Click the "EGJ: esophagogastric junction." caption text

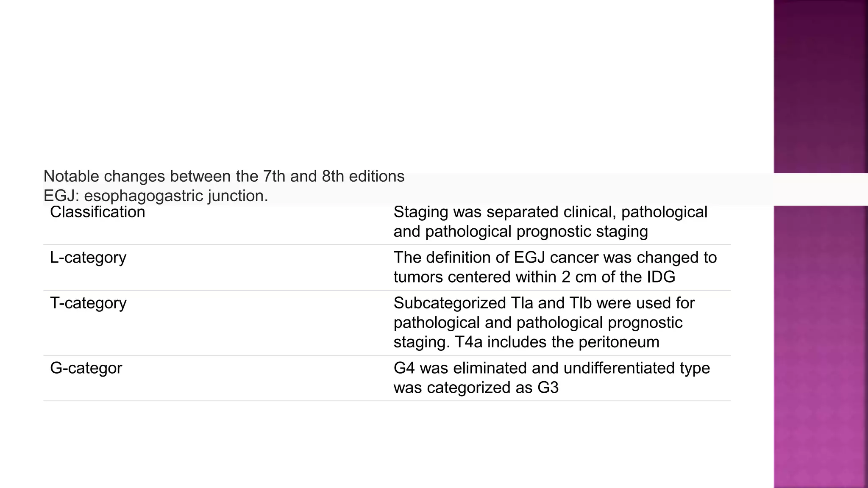pos(156,196)
